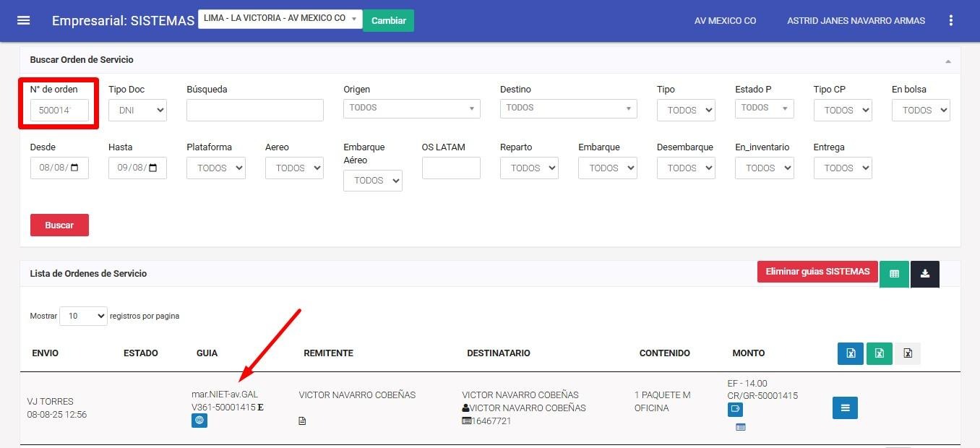The height and width of the screenshot is (448, 980).
Task: Sort by the DESTINATARIO column header
Action: (x=499, y=353)
